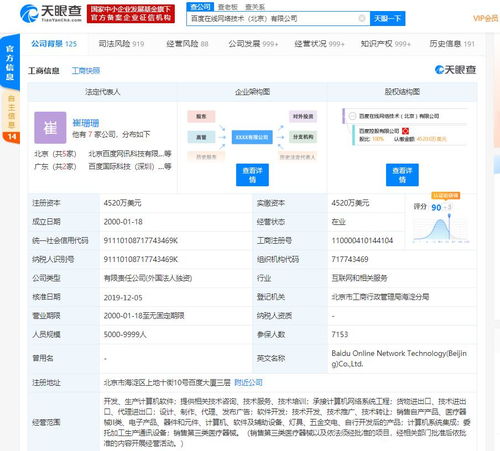Click registration number 110000410144104
The width and height of the screenshot is (500, 451).
point(362,240)
